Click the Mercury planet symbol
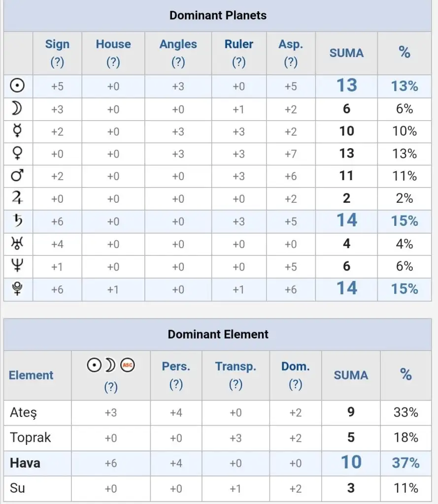This screenshot has height=504, width=438. pyautogui.click(x=17, y=131)
